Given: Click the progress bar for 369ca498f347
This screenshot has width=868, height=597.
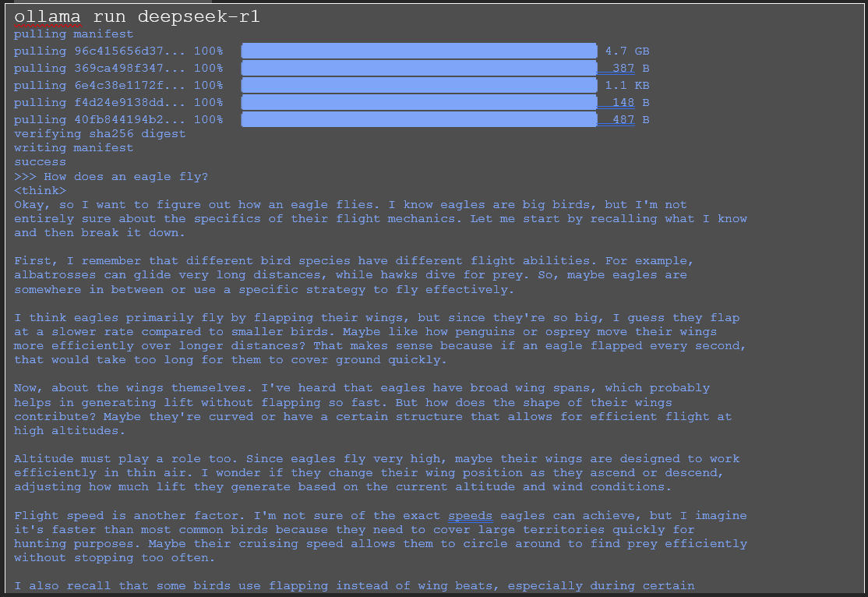Looking at the screenshot, I should point(419,68).
